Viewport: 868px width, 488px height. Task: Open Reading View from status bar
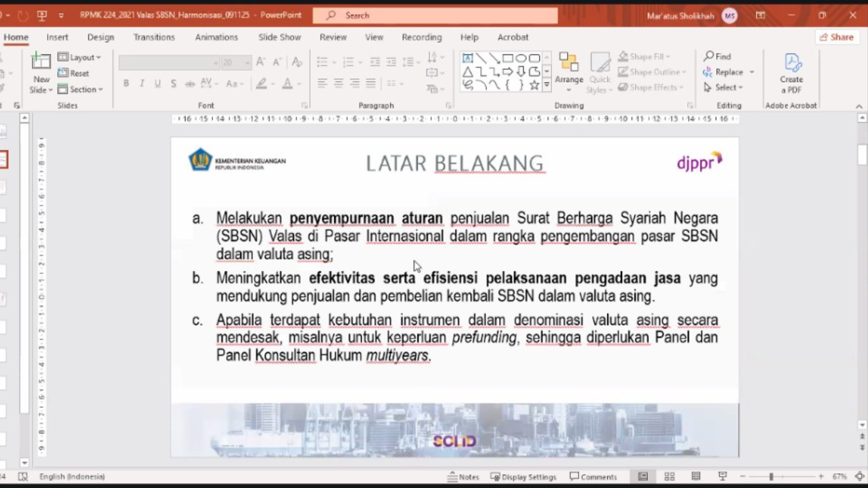click(x=696, y=476)
